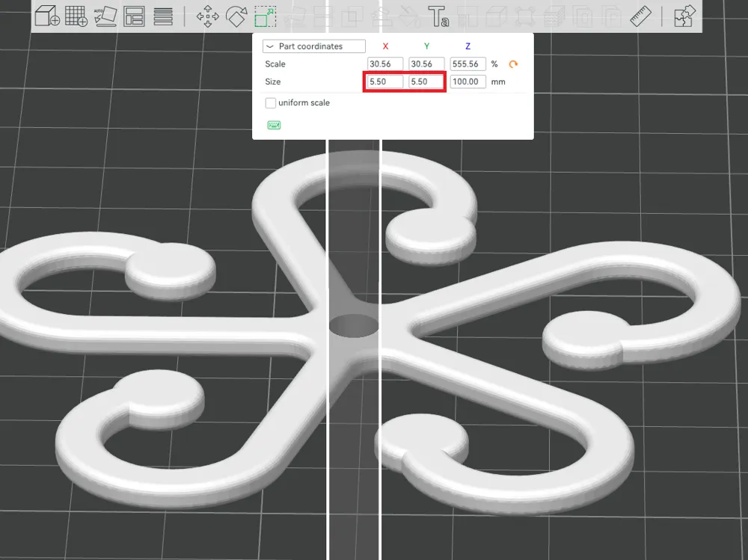Reset scale using the orange revert arrow
The width and height of the screenshot is (748, 560).
click(512, 64)
